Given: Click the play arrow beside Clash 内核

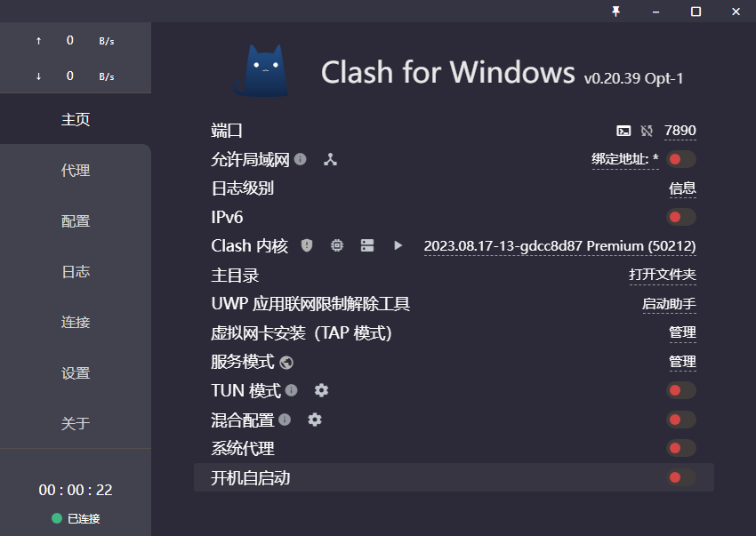Looking at the screenshot, I should (398, 246).
